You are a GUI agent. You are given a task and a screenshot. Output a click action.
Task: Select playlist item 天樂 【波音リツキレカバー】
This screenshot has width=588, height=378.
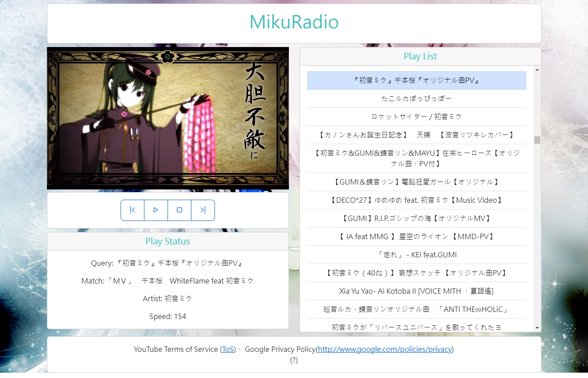[x=417, y=135]
